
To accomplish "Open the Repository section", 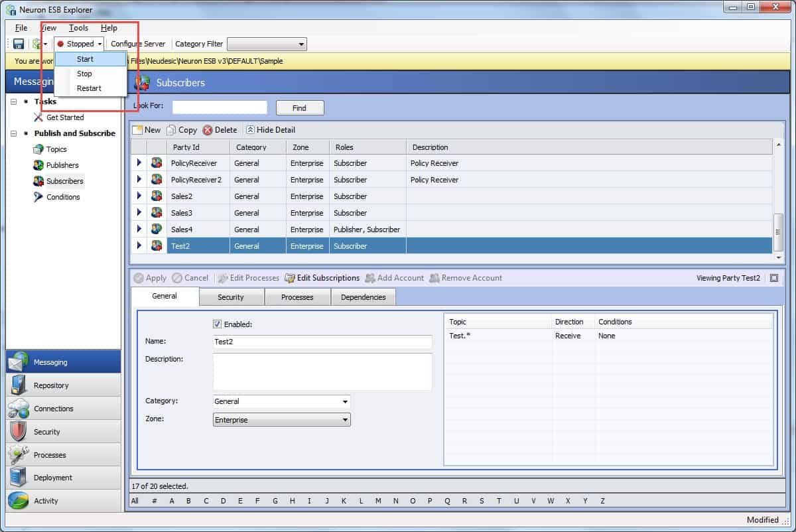I will 64,385.
